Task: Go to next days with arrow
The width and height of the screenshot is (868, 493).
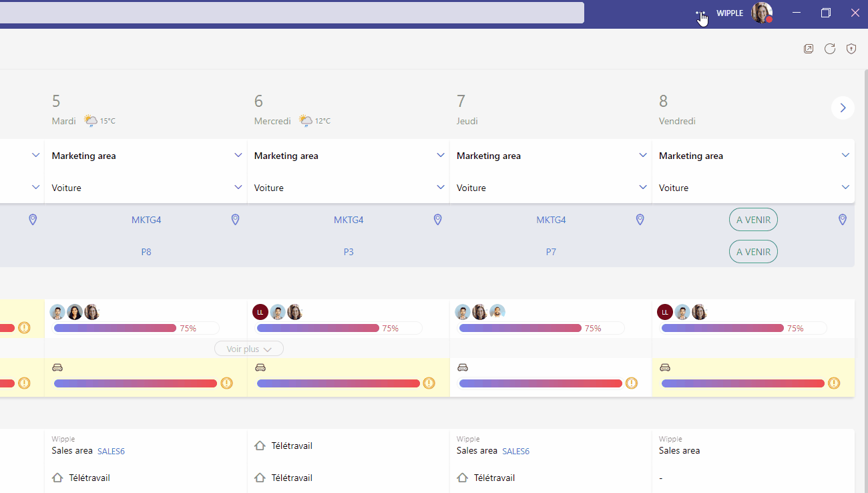Action: [x=843, y=108]
